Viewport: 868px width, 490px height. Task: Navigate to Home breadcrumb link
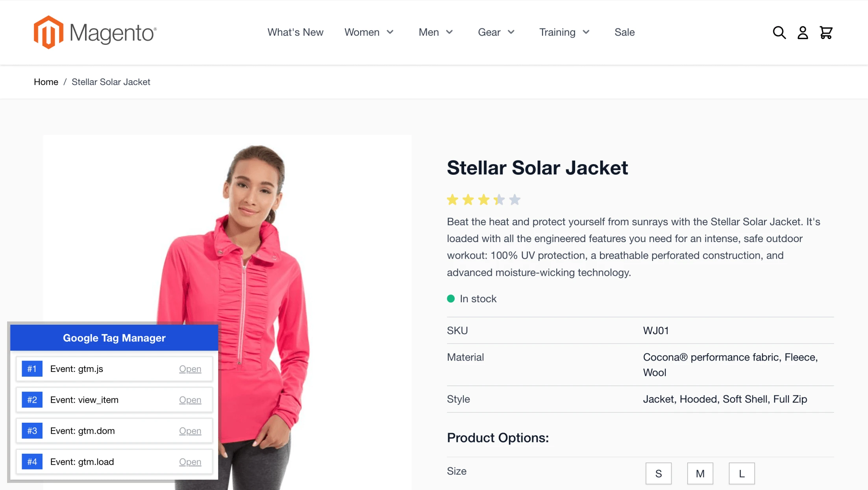coord(46,82)
